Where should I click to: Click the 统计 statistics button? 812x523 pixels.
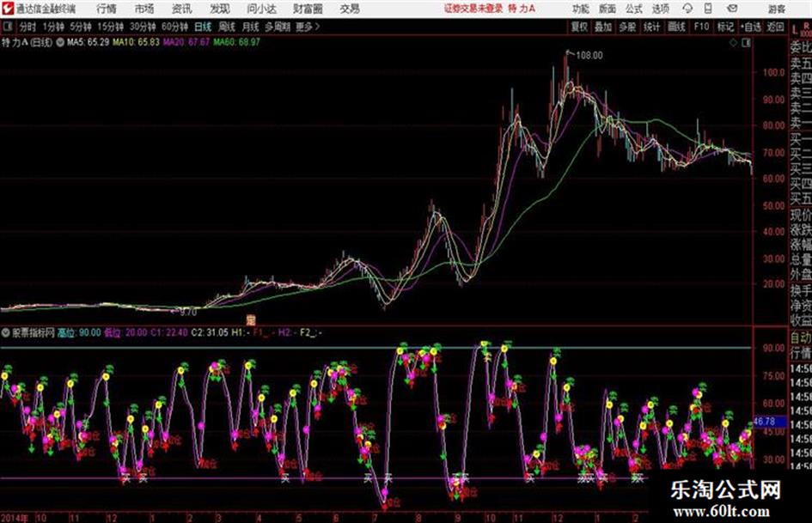tap(651, 27)
